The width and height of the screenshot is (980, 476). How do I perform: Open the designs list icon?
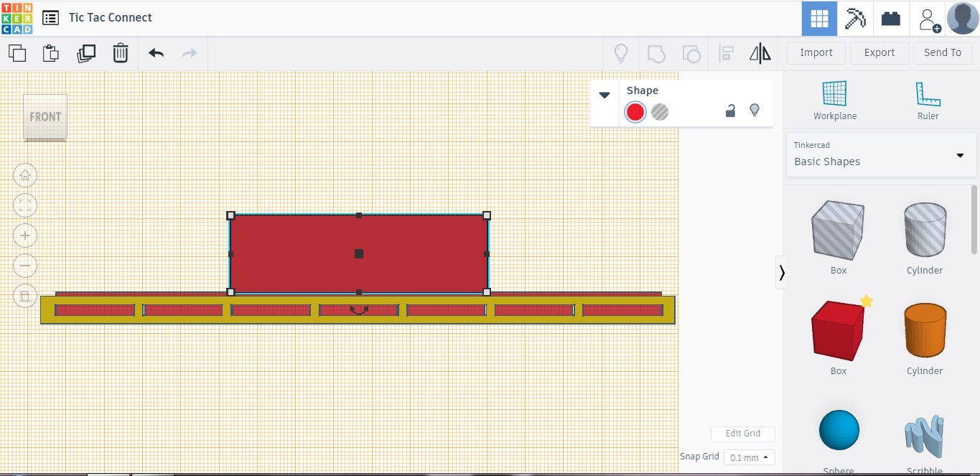[x=50, y=18]
